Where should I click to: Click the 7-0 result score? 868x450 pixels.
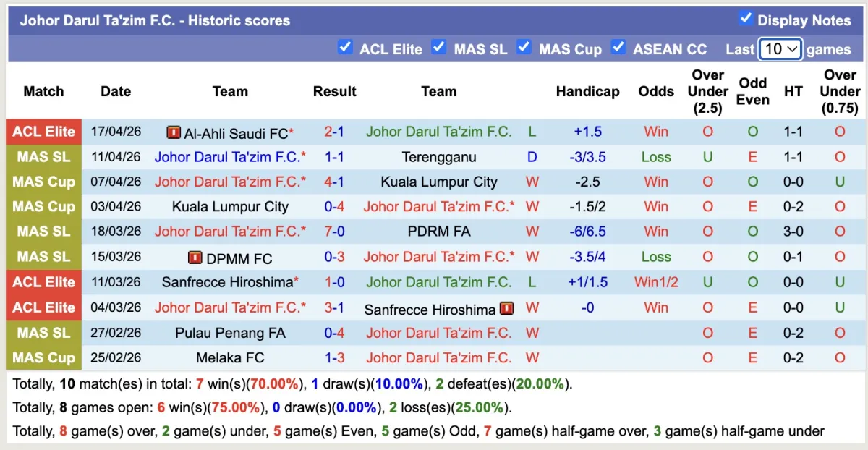334,232
